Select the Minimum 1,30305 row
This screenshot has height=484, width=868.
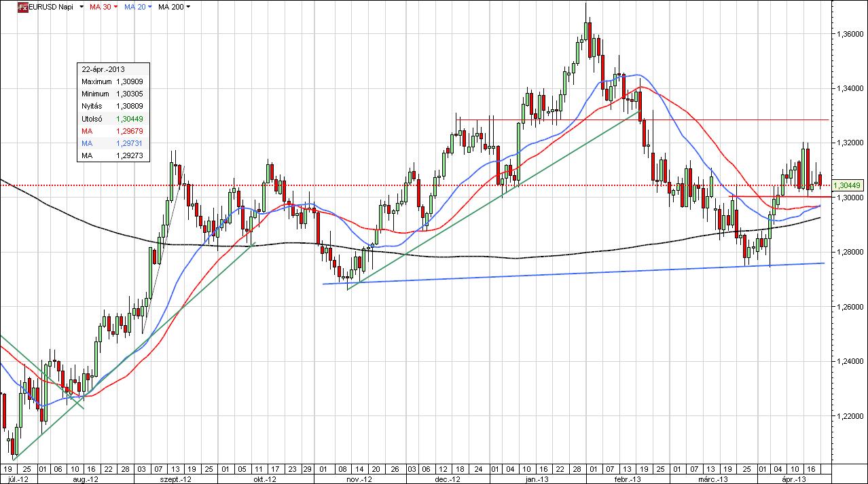(112, 94)
